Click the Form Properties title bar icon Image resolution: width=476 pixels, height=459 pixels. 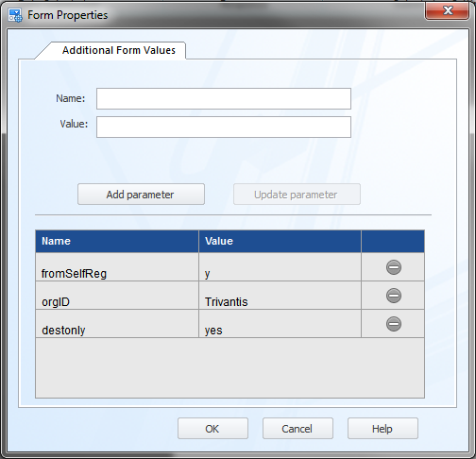15,15
